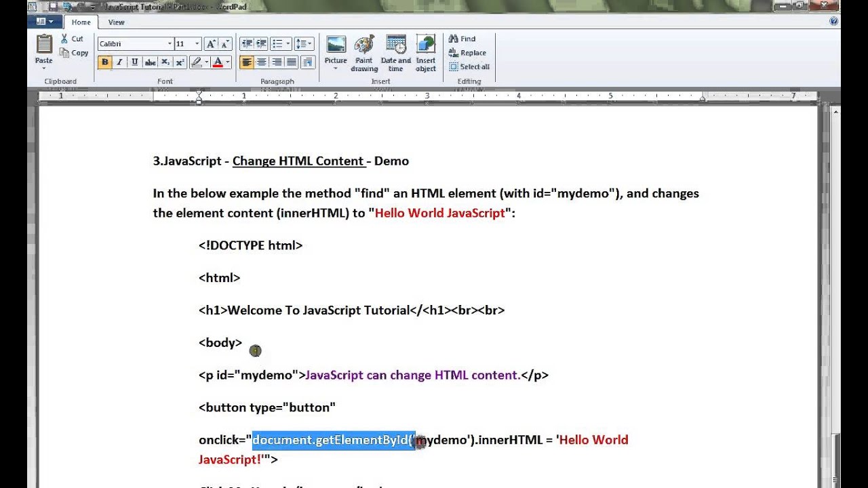Click the purple 'JavaScript can change HTML content.' text
Viewport: 868px width, 488px height.
tap(412, 375)
